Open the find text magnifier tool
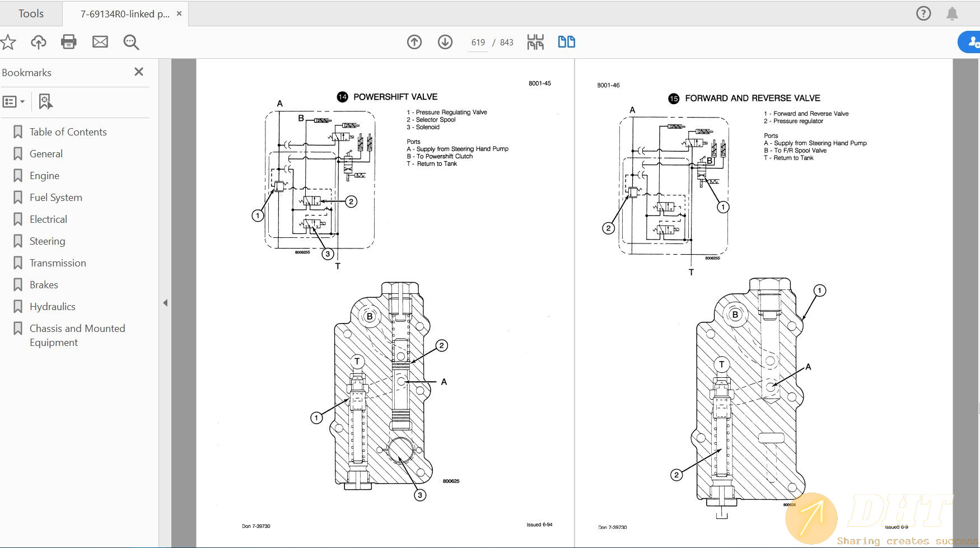 pyautogui.click(x=131, y=42)
